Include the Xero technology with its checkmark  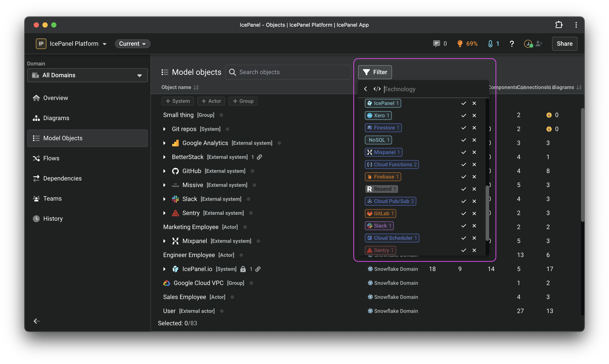point(463,115)
